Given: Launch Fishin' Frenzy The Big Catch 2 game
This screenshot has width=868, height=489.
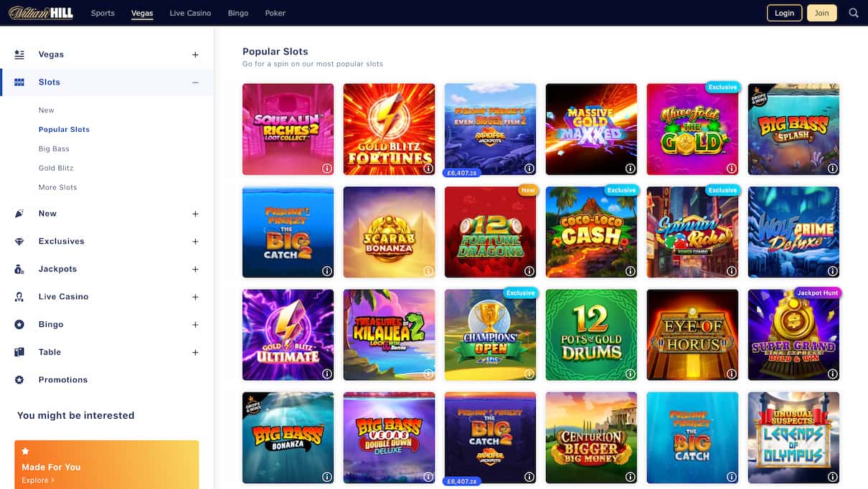Looking at the screenshot, I should click(288, 232).
